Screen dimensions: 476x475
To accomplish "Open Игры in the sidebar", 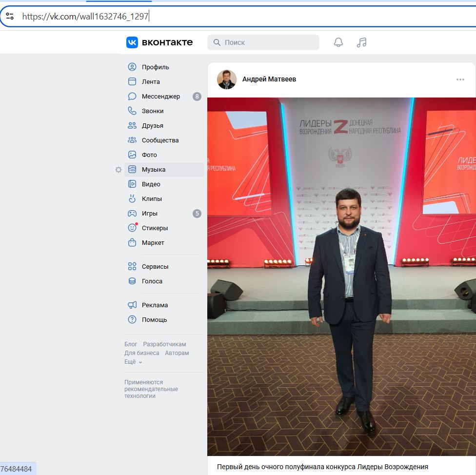I will (149, 214).
